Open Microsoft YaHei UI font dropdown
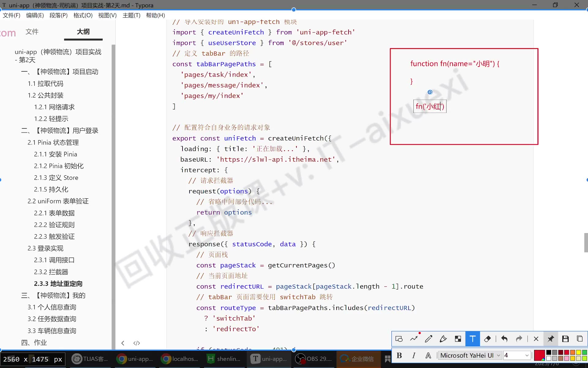588x368 pixels. (x=470, y=355)
